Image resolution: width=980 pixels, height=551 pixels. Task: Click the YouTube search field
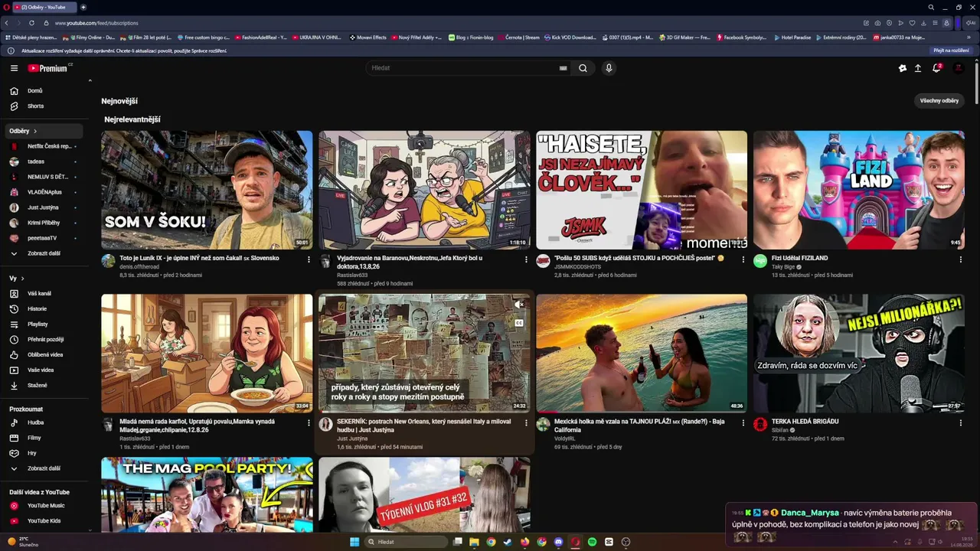coord(462,68)
